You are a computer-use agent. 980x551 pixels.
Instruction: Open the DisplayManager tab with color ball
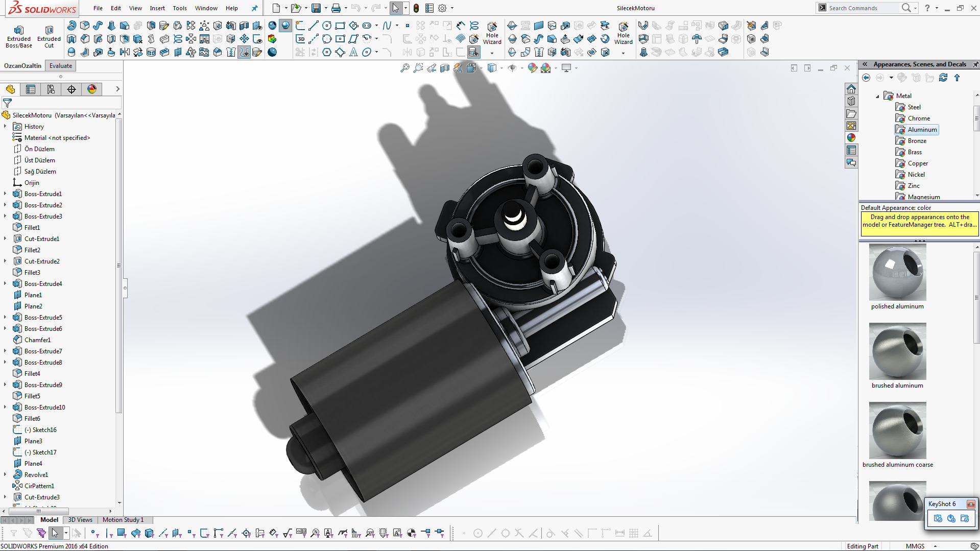pos(92,89)
